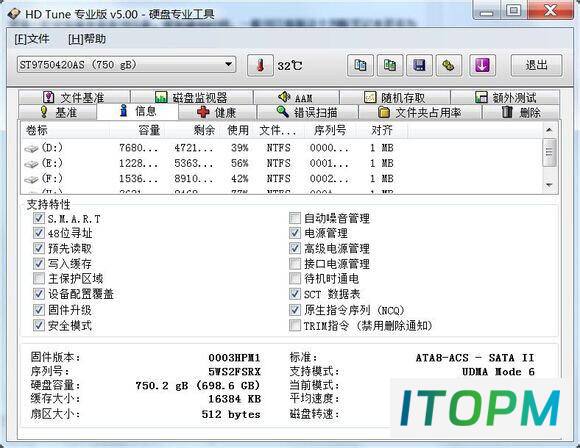Toggle the 待机时通电 checkbox
This screenshot has height=448, width=580.
click(295, 278)
